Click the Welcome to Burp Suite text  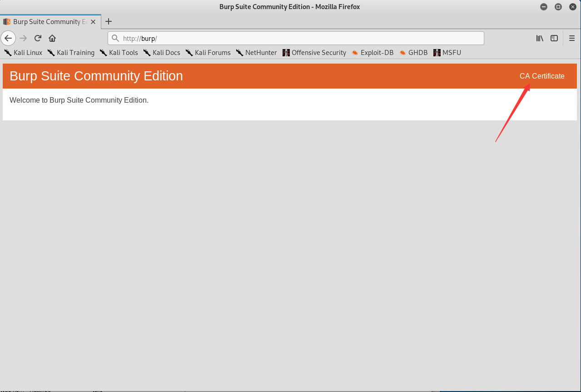(x=79, y=100)
